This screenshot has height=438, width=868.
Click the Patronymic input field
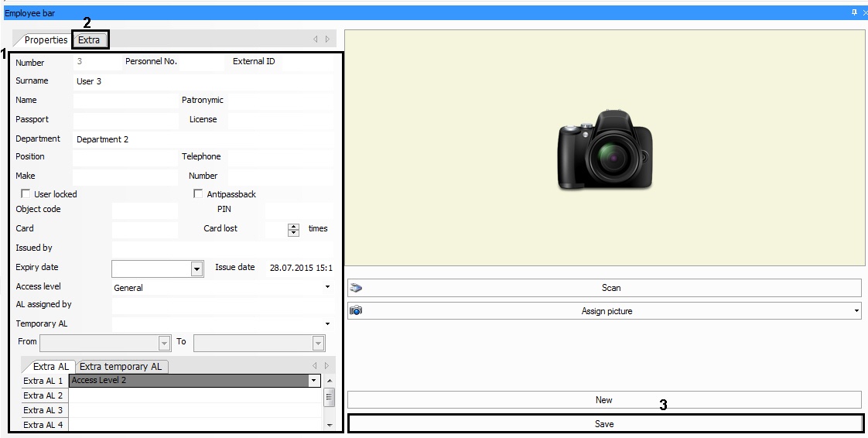tap(281, 101)
